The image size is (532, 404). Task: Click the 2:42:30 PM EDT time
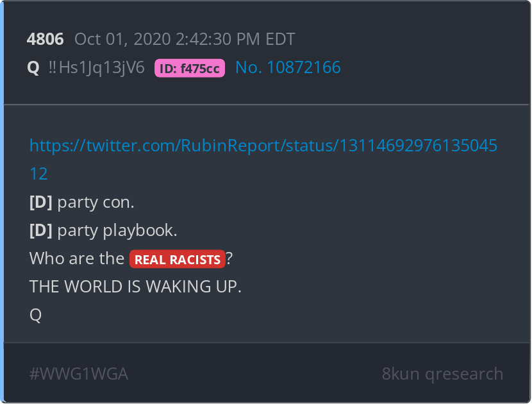coord(235,39)
